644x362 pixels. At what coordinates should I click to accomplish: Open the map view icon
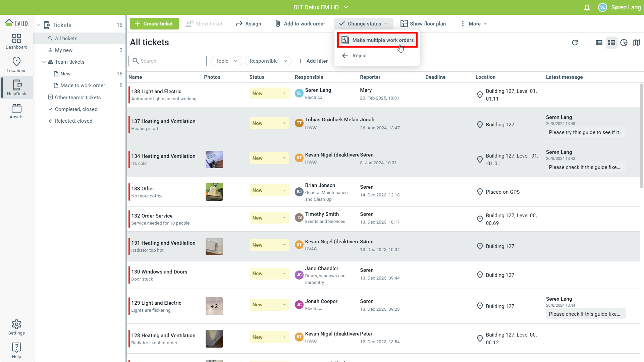tap(636, 43)
